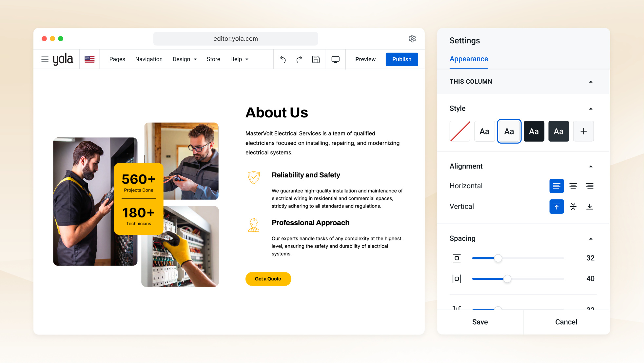The width and height of the screenshot is (644, 363).
Task: Click the undo arrow icon
Action: point(283,59)
